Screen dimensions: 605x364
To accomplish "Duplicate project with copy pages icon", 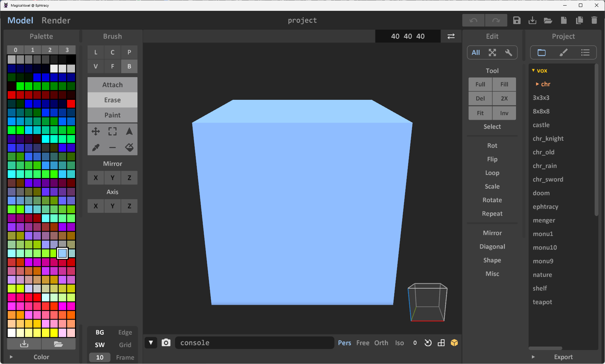I will [579, 21].
